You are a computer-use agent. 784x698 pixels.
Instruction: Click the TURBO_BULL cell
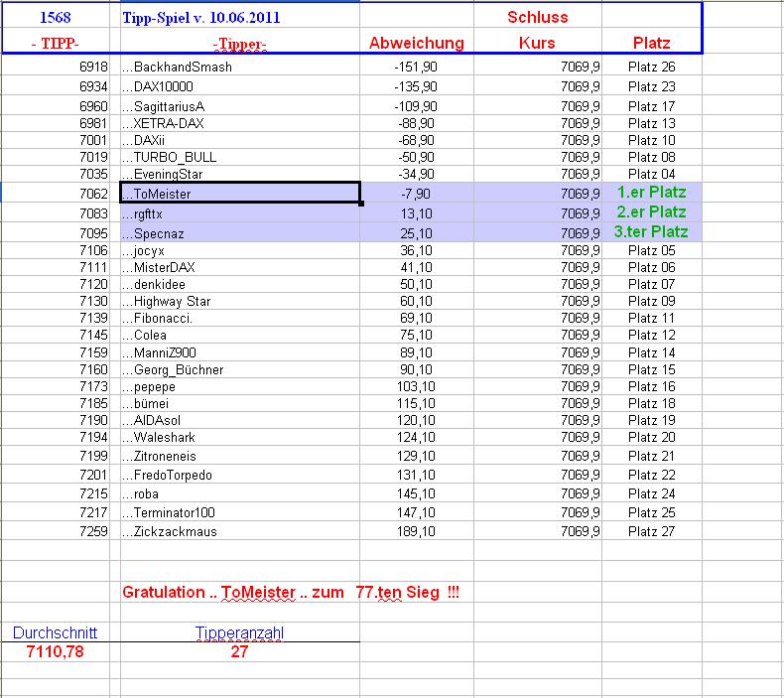240,157
